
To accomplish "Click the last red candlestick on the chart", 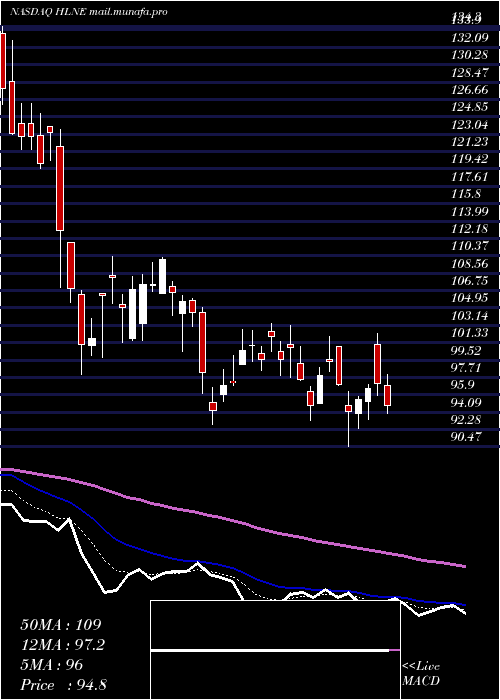I will pyautogui.click(x=388, y=395).
